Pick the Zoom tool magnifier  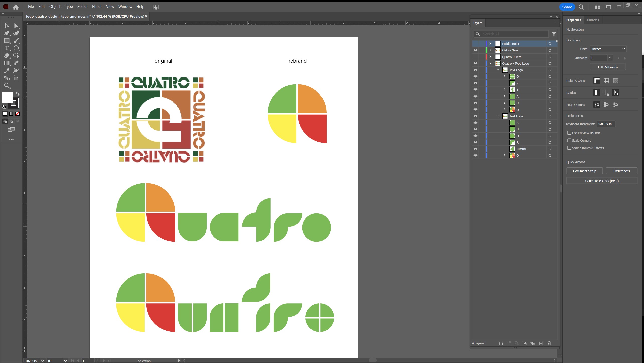7,86
